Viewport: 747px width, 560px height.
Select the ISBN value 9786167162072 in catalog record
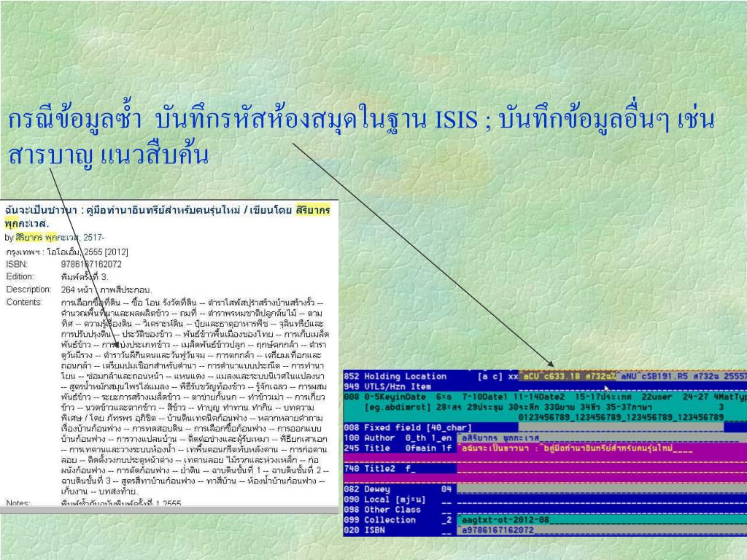[91, 264]
